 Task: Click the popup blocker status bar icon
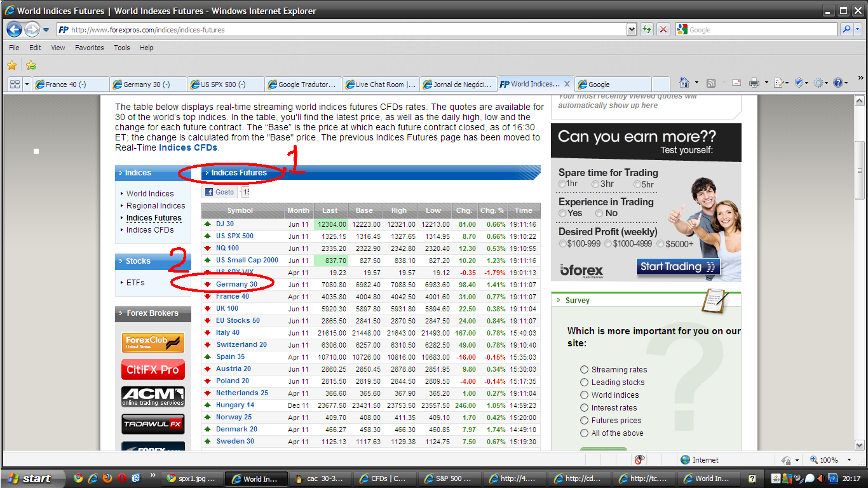tap(639, 459)
